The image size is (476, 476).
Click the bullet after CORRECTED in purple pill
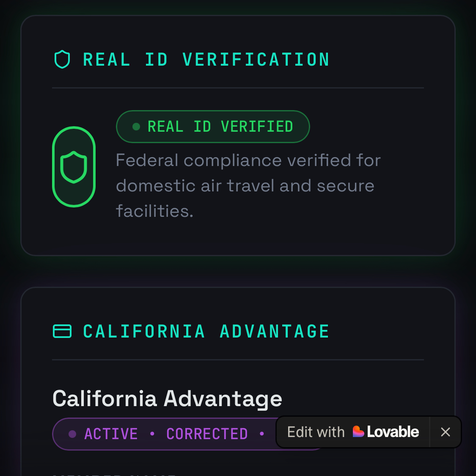(x=262, y=434)
